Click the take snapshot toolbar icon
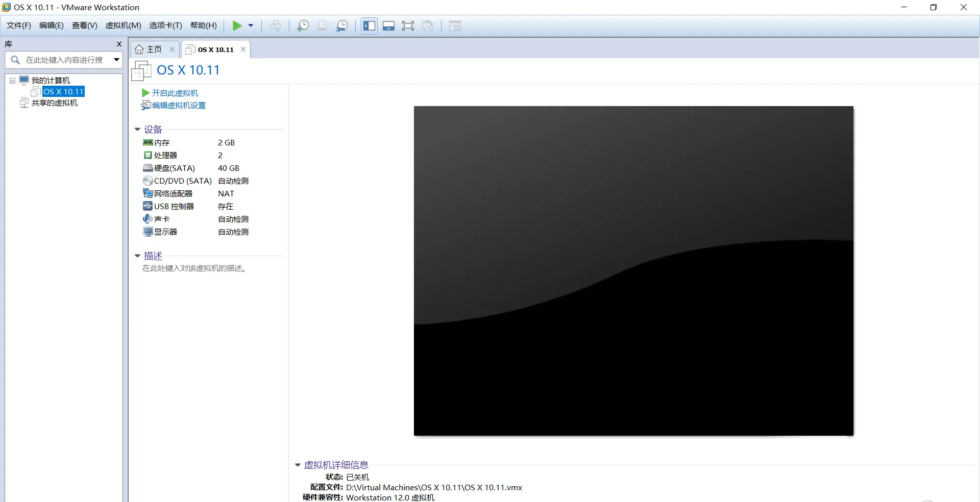This screenshot has width=980, height=502. (x=303, y=26)
